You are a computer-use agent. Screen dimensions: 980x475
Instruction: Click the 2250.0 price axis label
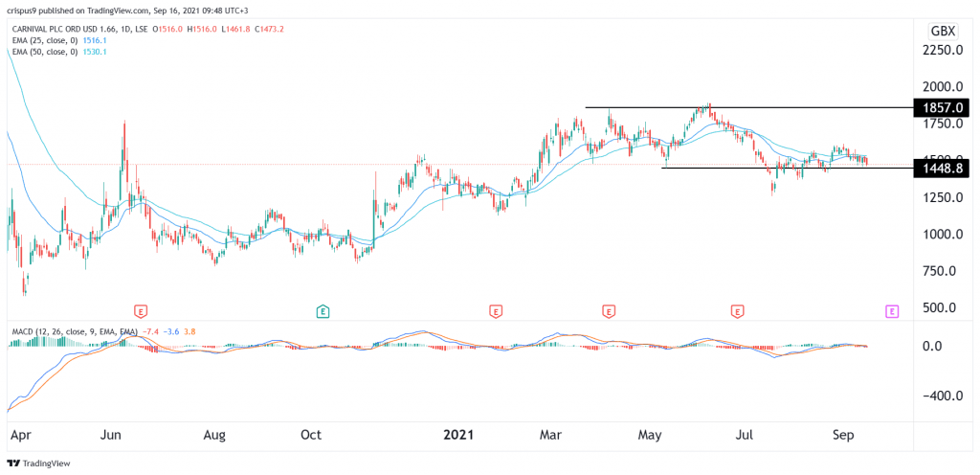pos(942,50)
